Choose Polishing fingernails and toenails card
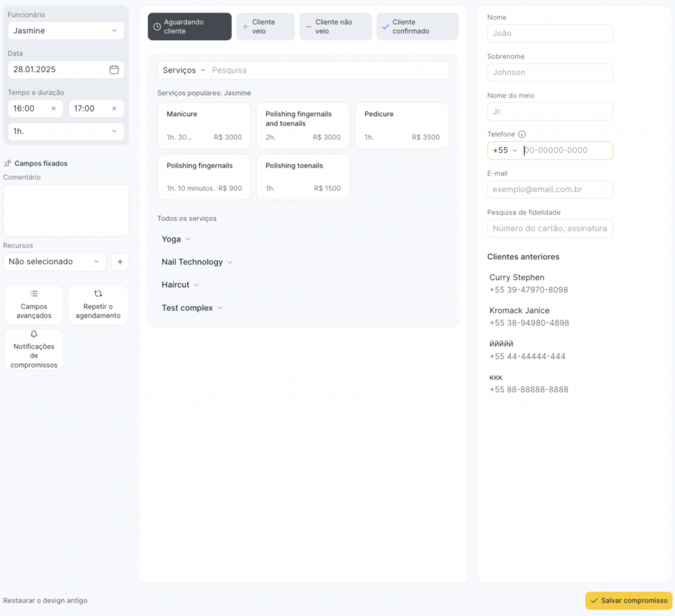 [x=303, y=125]
